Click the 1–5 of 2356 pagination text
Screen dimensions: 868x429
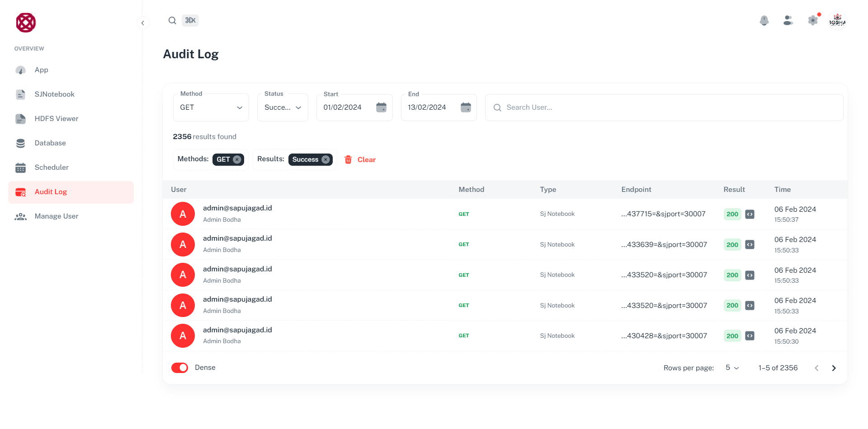point(778,368)
